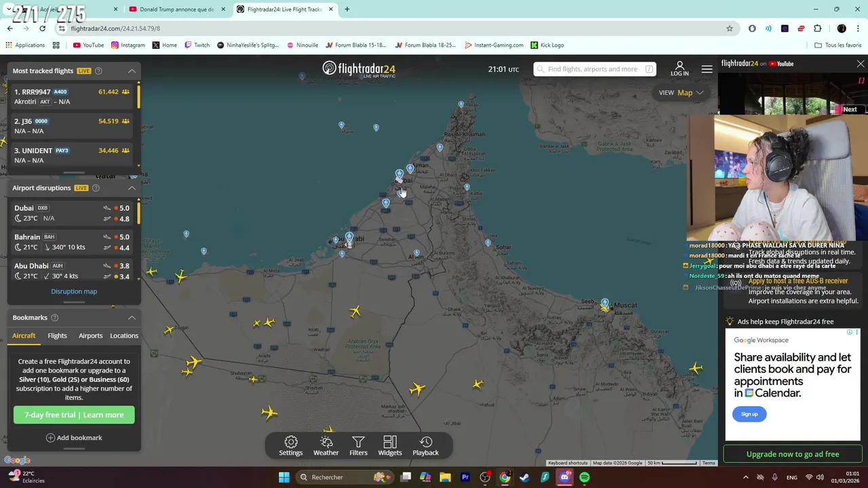Click the info icon beside Most tracked flights

[98, 70]
